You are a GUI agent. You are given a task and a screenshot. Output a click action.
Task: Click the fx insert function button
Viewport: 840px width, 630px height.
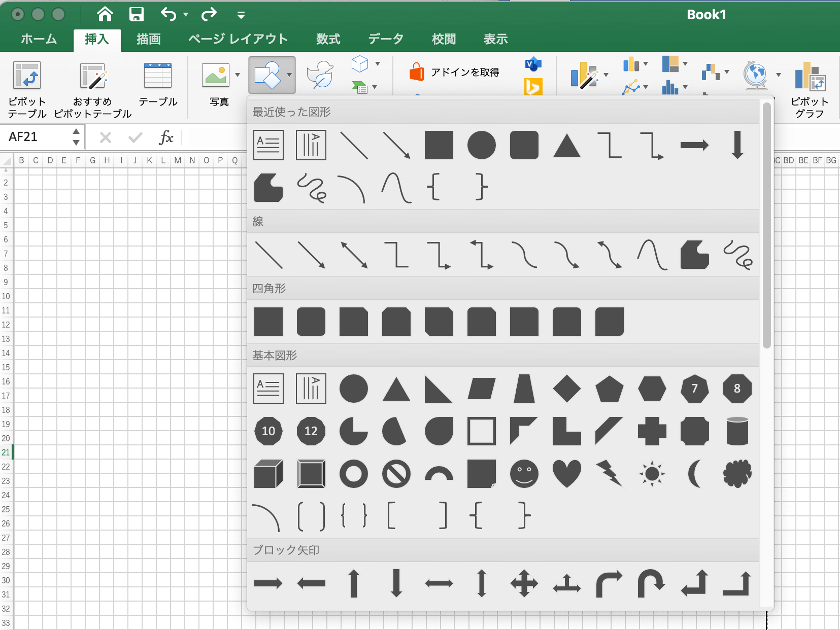[166, 137]
